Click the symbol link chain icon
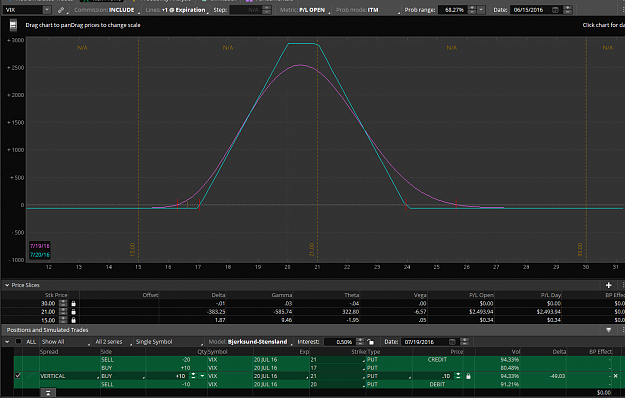Viewport: 625px width, 398px height. pyautogui.click(x=61, y=10)
